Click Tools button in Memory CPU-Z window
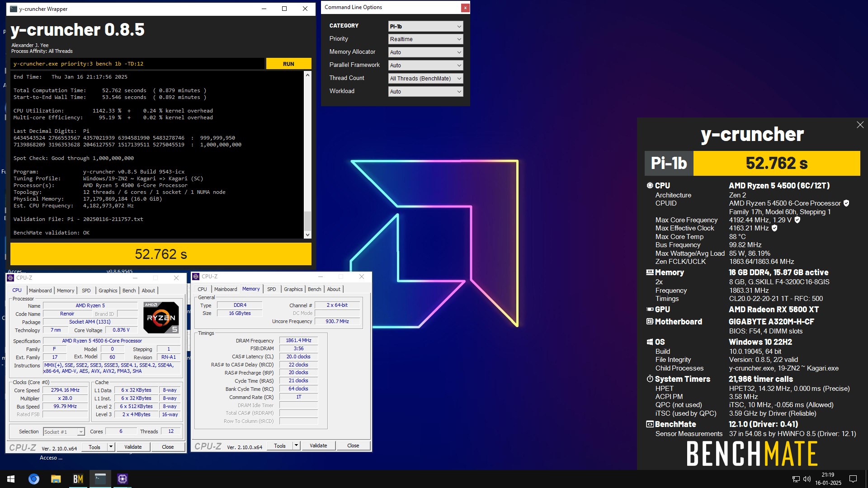Image resolution: width=868 pixels, height=488 pixels. pyautogui.click(x=280, y=446)
